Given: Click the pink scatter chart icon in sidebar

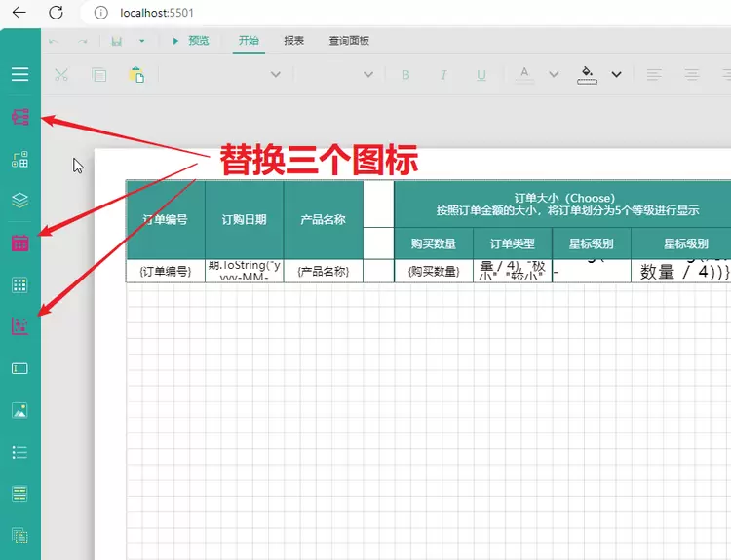Looking at the screenshot, I should point(19,327).
